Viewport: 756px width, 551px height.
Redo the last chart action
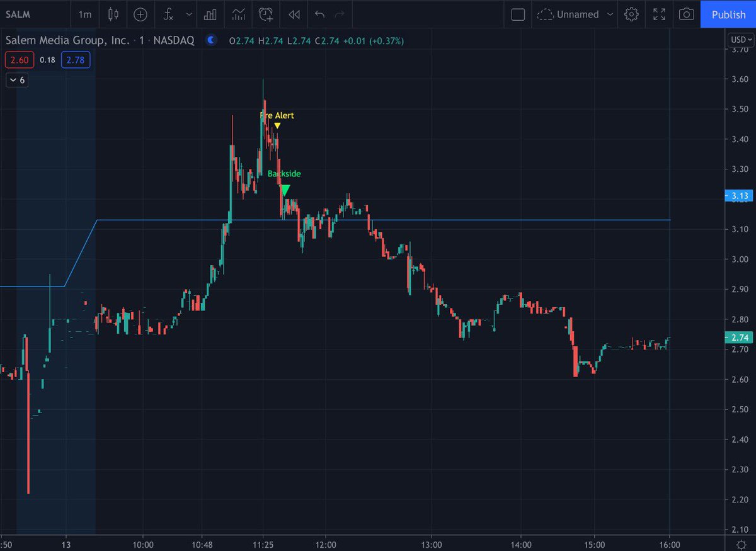coord(340,14)
